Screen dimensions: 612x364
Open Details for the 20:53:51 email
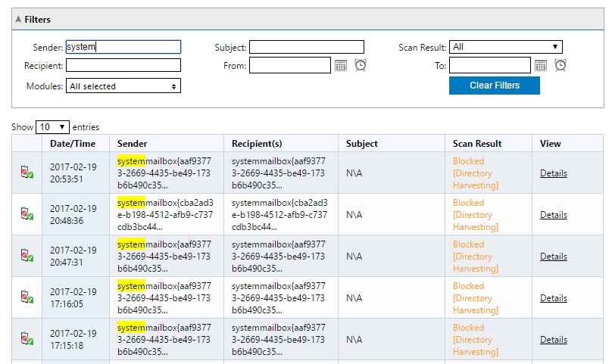click(x=553, y=173)
